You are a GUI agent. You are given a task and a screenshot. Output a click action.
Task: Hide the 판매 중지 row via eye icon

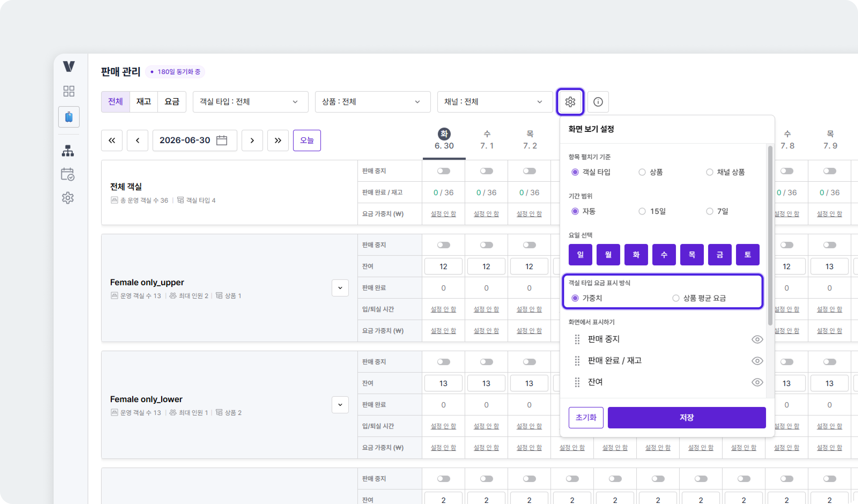757,339
